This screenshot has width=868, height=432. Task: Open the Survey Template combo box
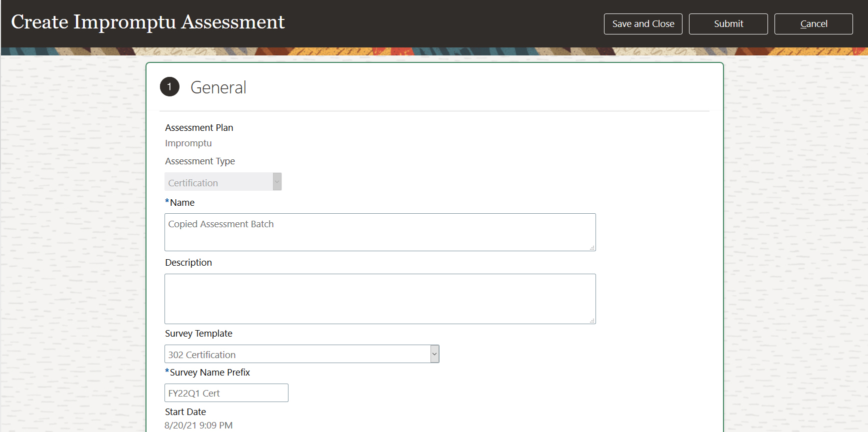297,354
